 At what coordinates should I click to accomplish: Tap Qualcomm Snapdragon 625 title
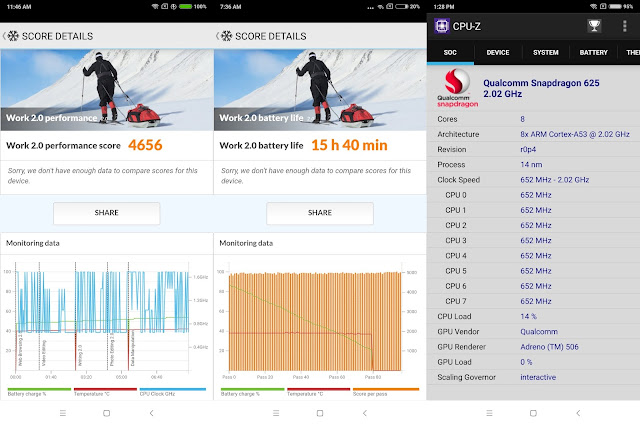pyautogui.click(x=541, y=83)
